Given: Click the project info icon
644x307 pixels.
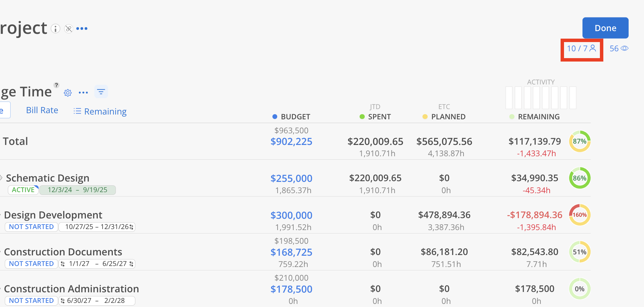Looking at the screenshot, I should [55, 29].
